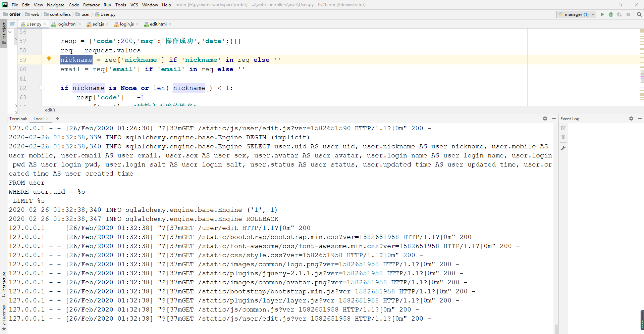This screenshot has width=644, height=334.
Task: Run with coverage icon in toolbar
Action: tap(620, 14)
